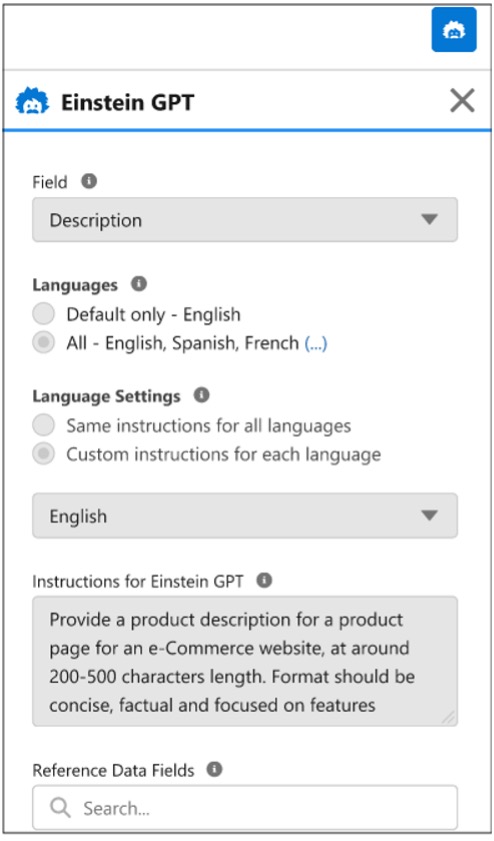Show the info tooltip next to Field
494x841 pixels.
pos(89,181)
